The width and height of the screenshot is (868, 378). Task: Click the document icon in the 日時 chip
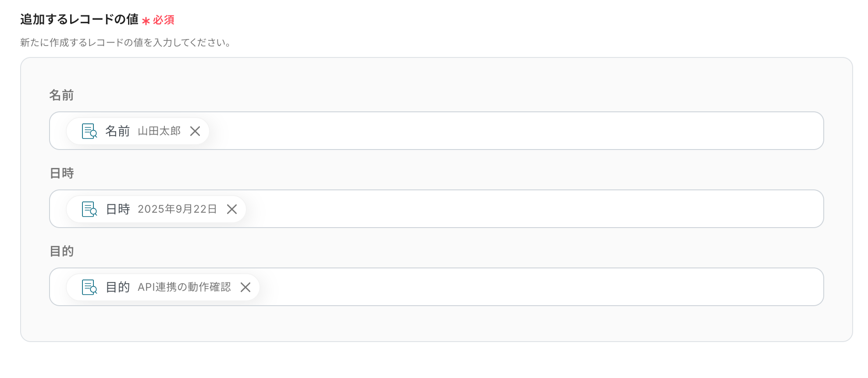[89, 209]
